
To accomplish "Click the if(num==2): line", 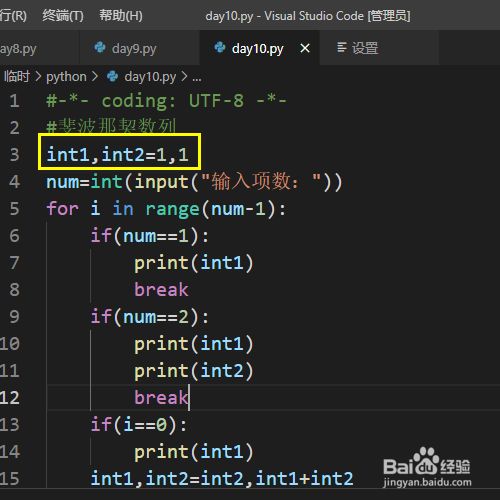I will pyautogui.click(x=150, y=317).
